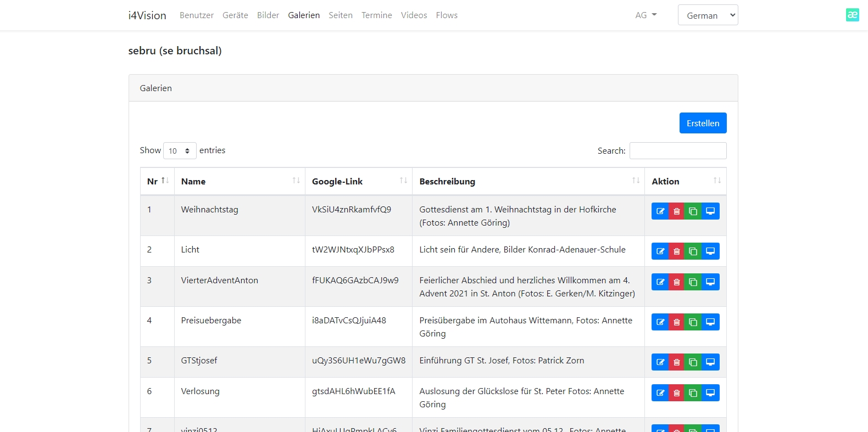
Task: Select the Google-Link text i8aDATvCsQJjuiA48
Action: 349,321
